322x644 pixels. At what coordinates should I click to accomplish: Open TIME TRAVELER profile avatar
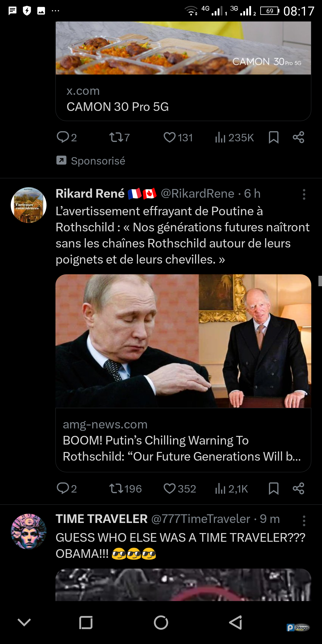[29, 532]
